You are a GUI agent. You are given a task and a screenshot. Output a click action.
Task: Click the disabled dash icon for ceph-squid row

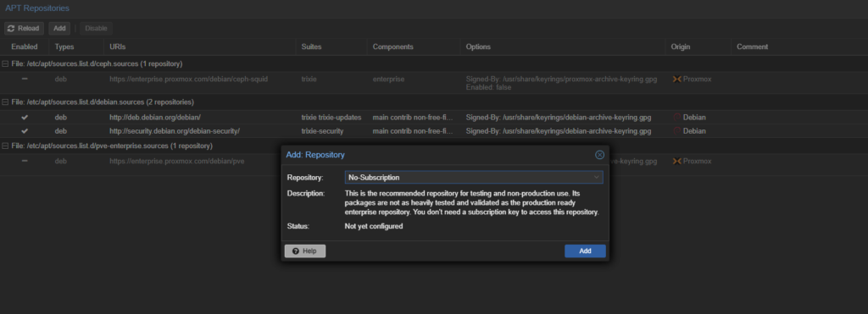pos(25,79)
